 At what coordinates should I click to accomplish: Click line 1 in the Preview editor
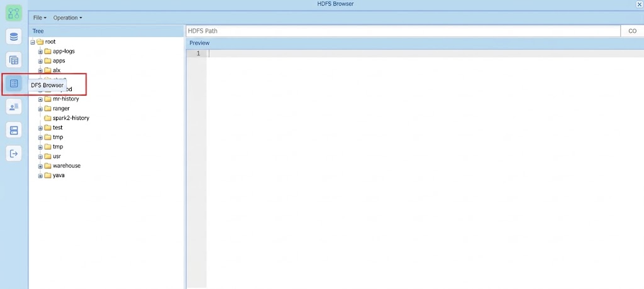pyautogui.click(x=426, y=53)
